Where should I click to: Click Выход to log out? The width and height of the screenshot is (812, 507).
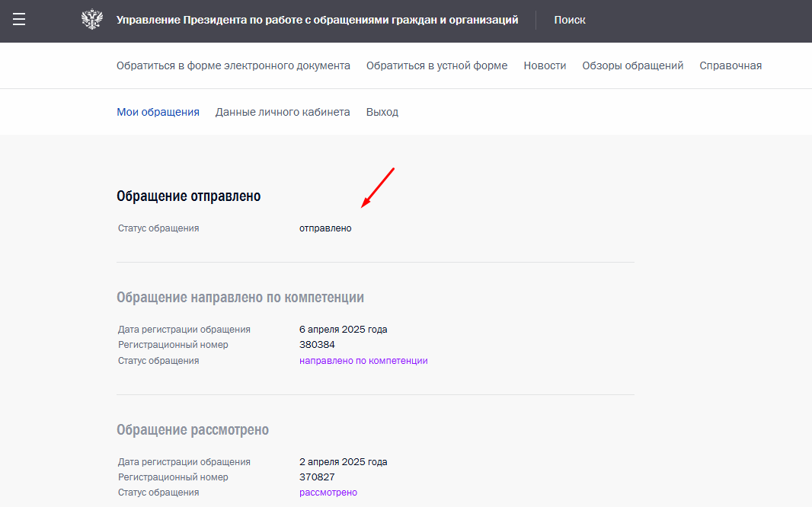pos(382,112)
